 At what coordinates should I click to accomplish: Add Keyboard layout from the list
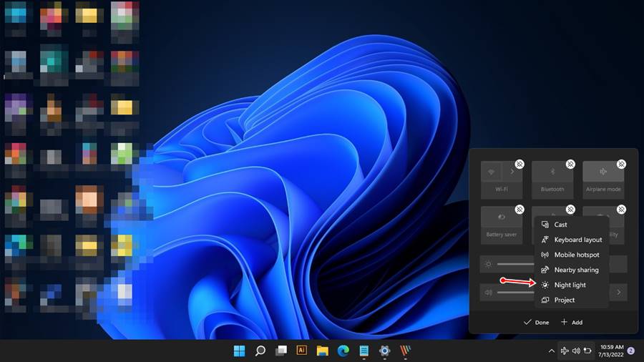(571, 240)
